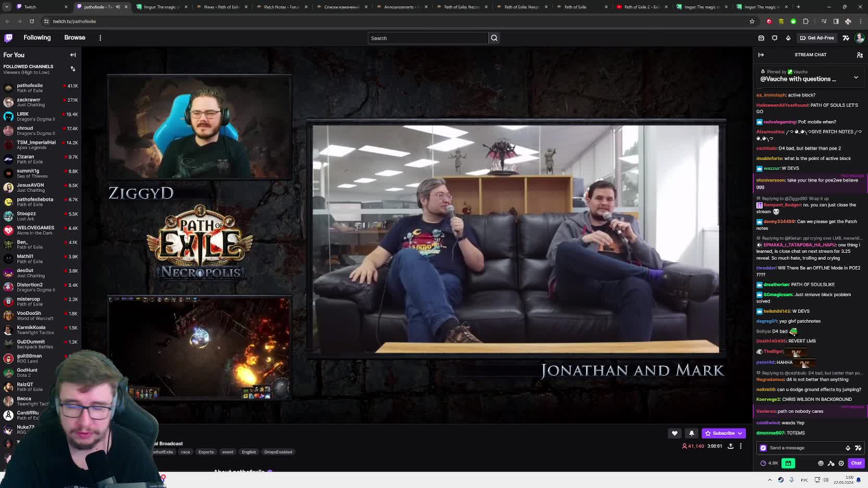Click the race tag
Image resolution: width=868 pixels, height=488 pixels.
tap(186, 452)
